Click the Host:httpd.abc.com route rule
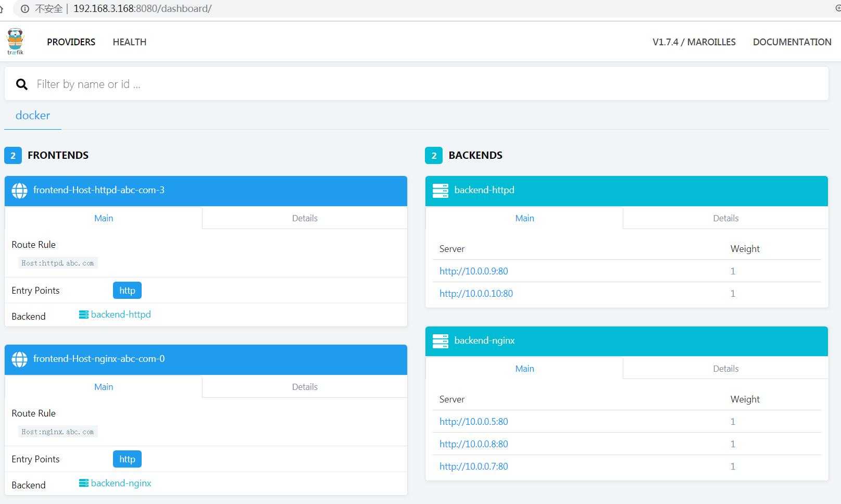This screenshot has width=841, height=504. pos(58,263)
